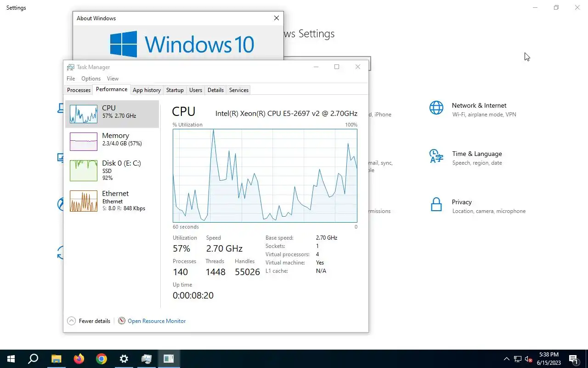The image size is (588, 368).
Task: Click the 2.70 GHz speed value
Action: tap(224, 249)
